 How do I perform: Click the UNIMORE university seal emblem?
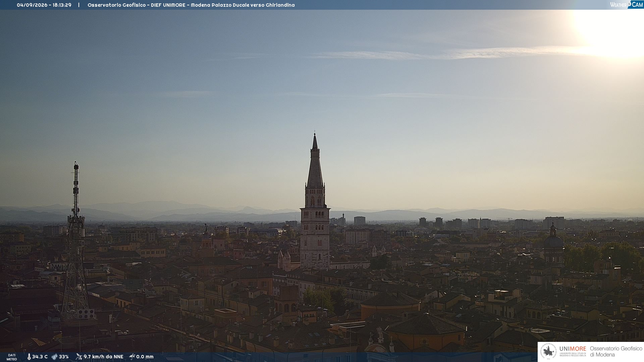[548, 352]
